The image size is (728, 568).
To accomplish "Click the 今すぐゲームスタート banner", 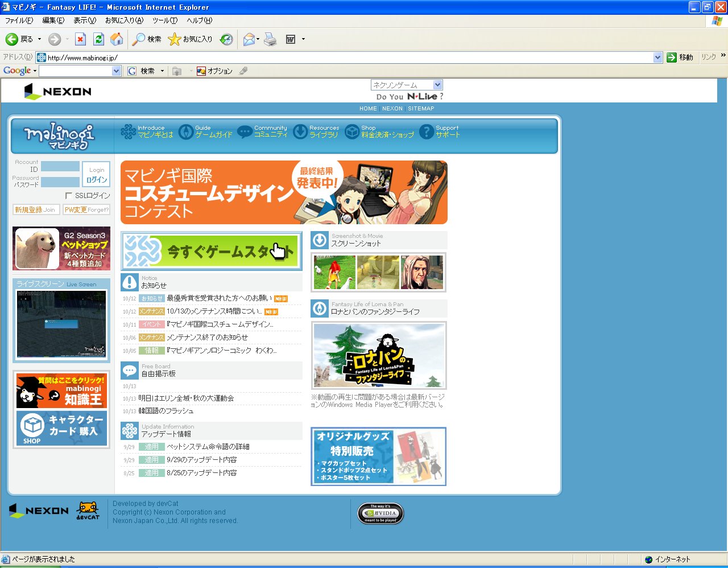I will [211, 251].
